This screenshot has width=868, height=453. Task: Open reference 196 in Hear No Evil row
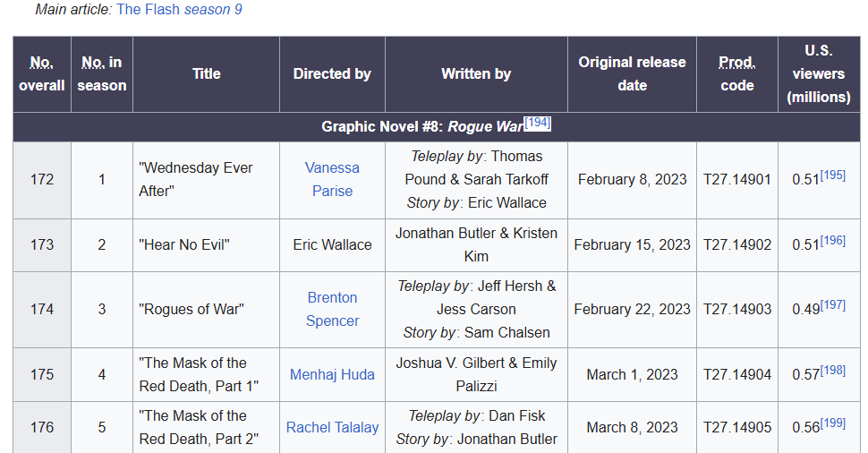click(832, 240)
